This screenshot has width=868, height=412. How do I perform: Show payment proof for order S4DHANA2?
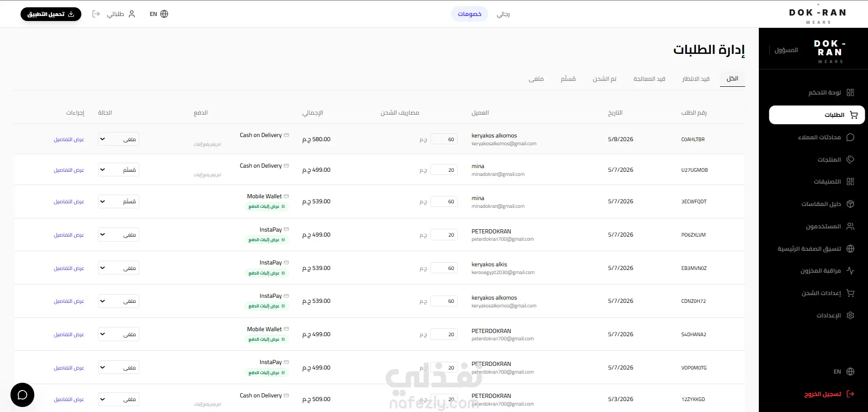pyautogui.click(x=266, y=339)
